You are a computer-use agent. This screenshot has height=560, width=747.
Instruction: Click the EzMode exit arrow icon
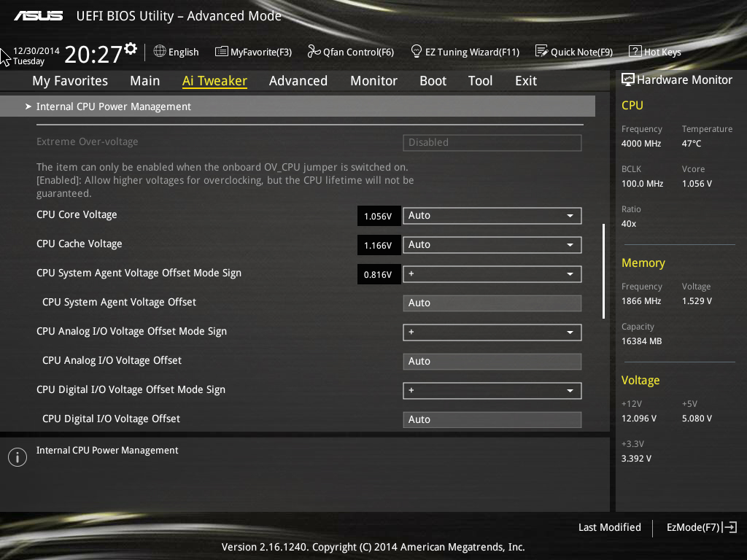coord(729,527)
